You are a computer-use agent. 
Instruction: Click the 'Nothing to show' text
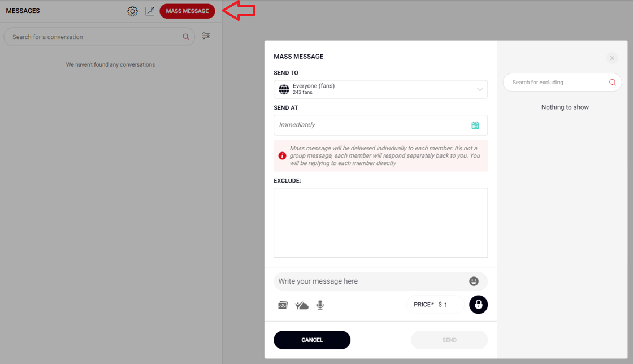tap(565, 107)
